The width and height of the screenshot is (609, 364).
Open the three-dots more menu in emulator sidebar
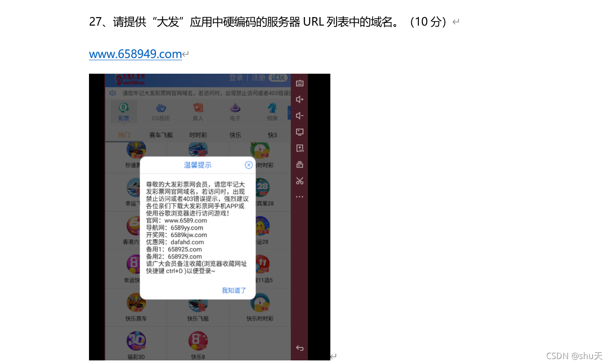tap(300, 197)
